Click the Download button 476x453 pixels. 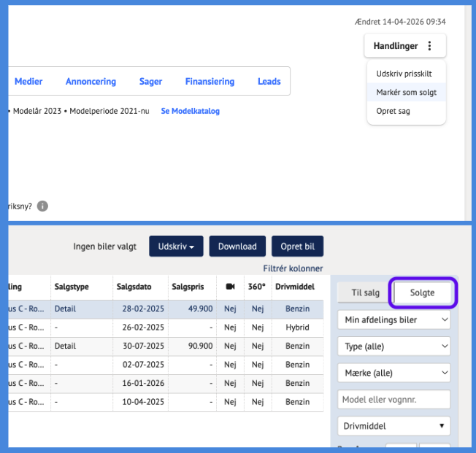237,247
